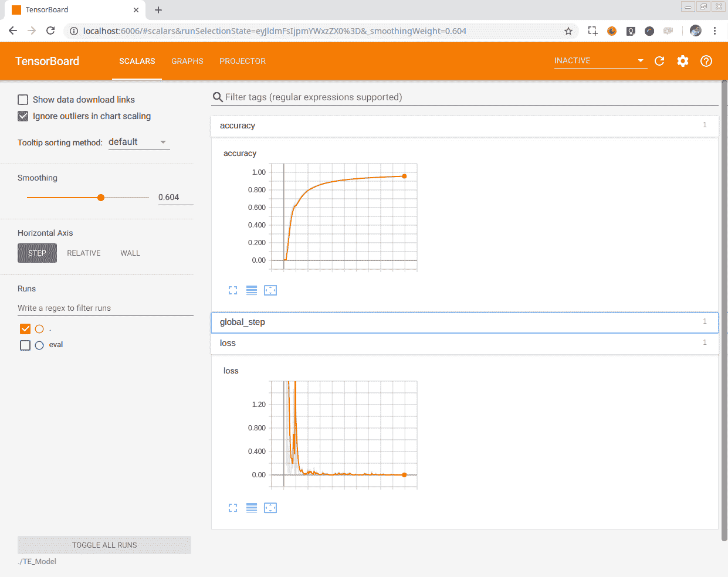
Task: Open TensorBoard settings gear icon
Action: (x=683, y=61)
